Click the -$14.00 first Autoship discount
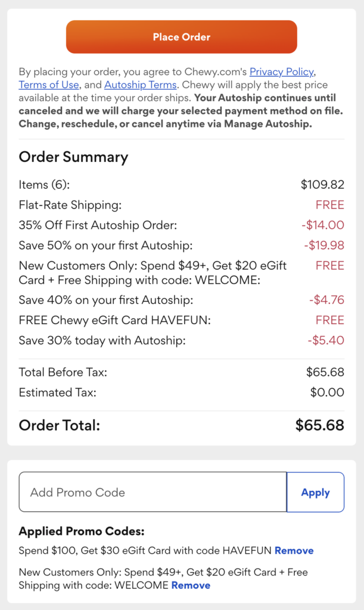 tap(324, 225)
